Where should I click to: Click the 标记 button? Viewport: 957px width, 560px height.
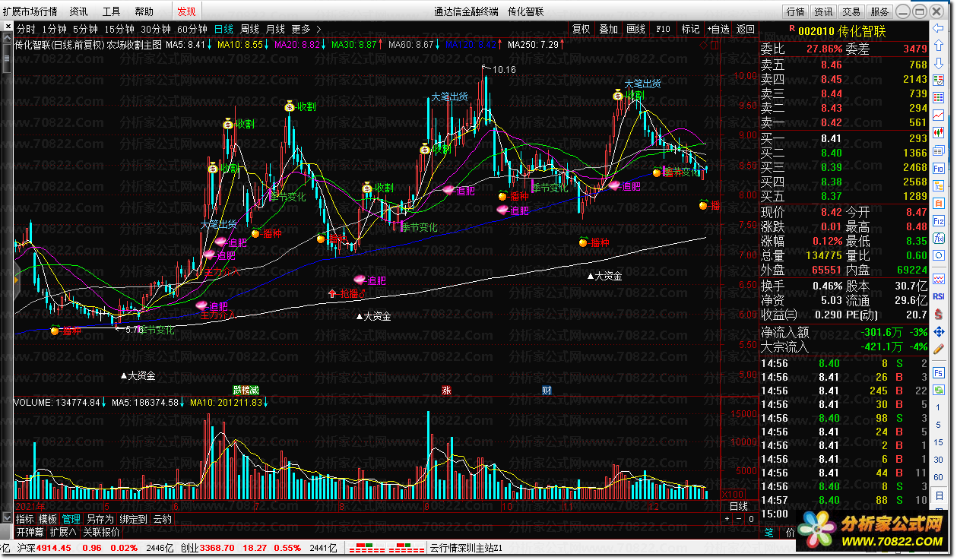click(690, 29)
